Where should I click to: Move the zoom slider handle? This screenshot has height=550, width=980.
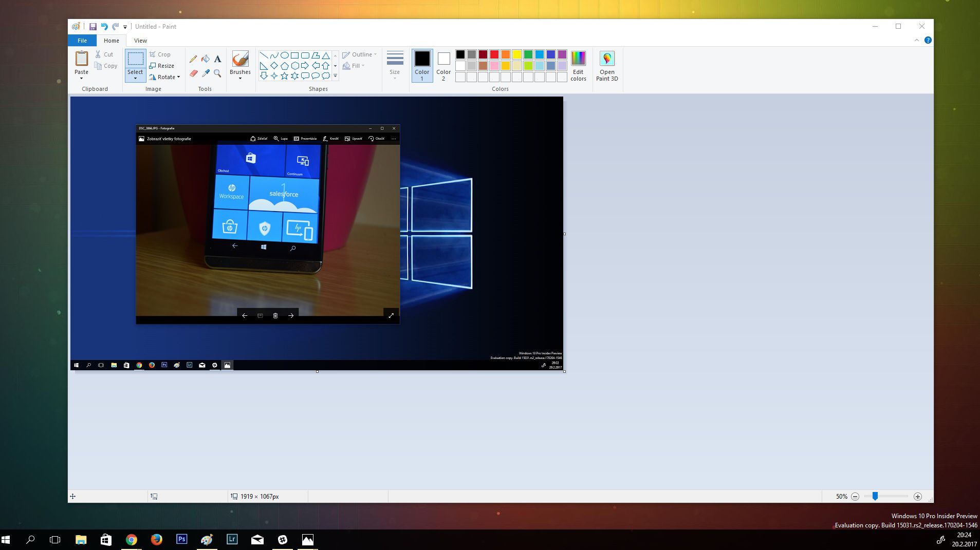(875, 496)
